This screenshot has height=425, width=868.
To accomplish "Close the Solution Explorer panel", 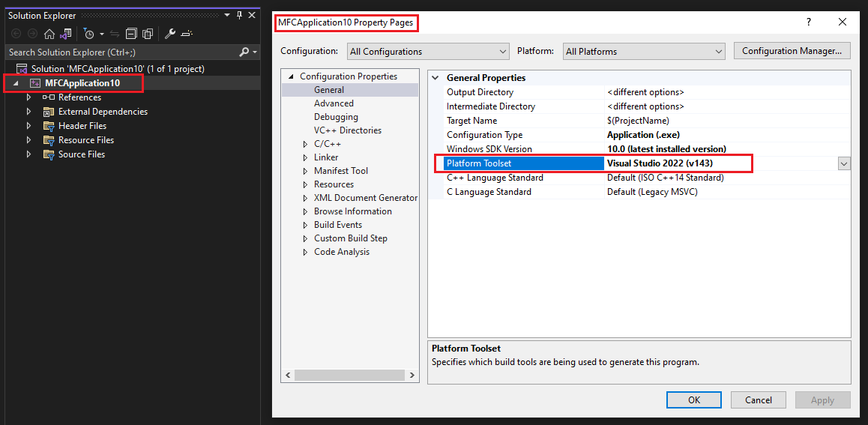I will pyautogui.click(x=252, y=16).
